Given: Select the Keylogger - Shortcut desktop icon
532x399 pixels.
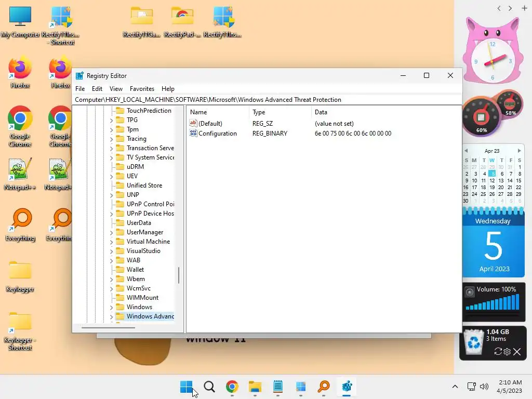Looking at the screenshot, I should (20, 331).
